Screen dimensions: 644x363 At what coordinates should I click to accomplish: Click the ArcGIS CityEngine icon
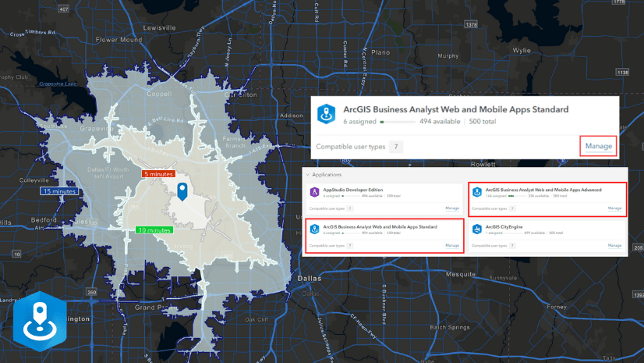(x=477, y=229)
